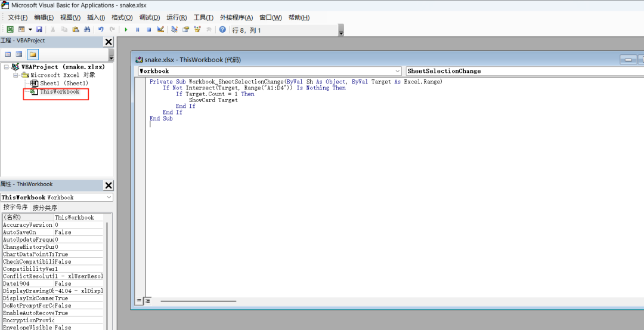The image size is (644, 330).
Task: Toggle Folders view in the project panel
Action: pos(33,54)
